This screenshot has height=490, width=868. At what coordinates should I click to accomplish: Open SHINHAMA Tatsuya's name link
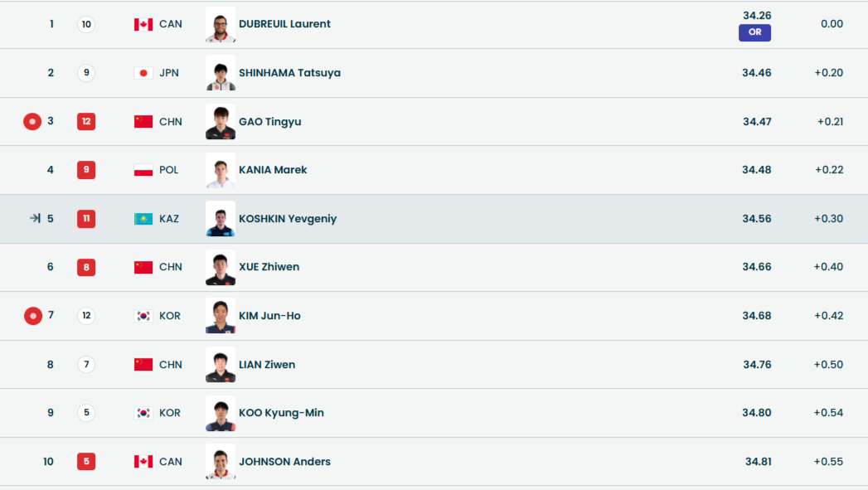point(289,73)
